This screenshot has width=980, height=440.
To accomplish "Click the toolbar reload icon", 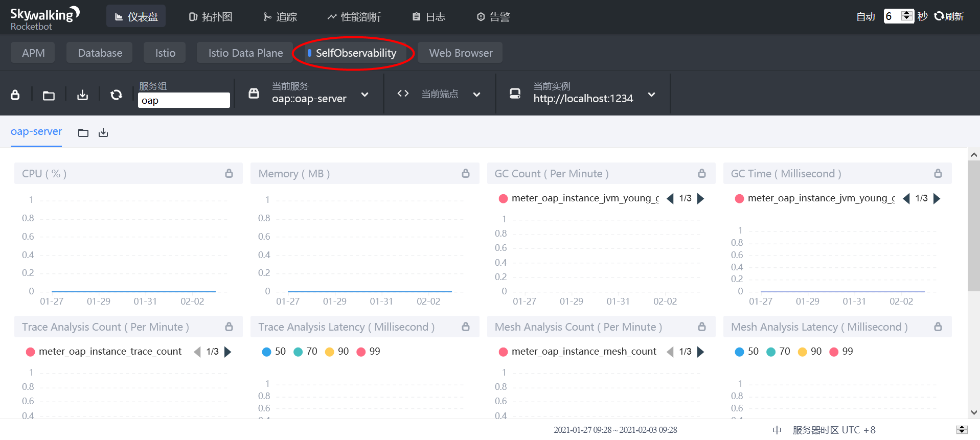I will click(x=116, y=95).
